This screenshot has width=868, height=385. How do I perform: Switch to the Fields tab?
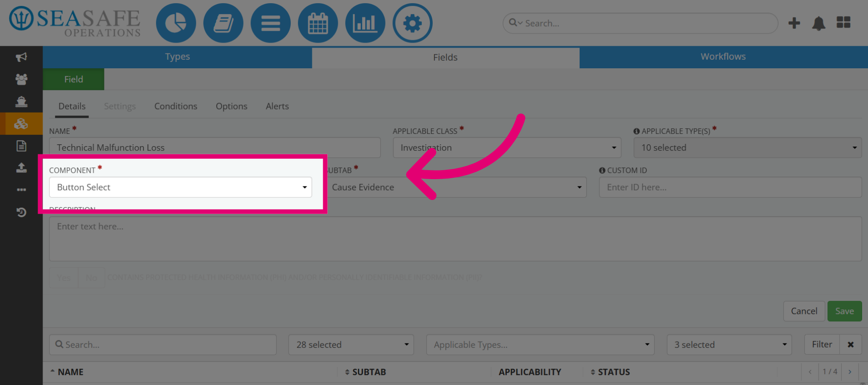tap(445, 57)
